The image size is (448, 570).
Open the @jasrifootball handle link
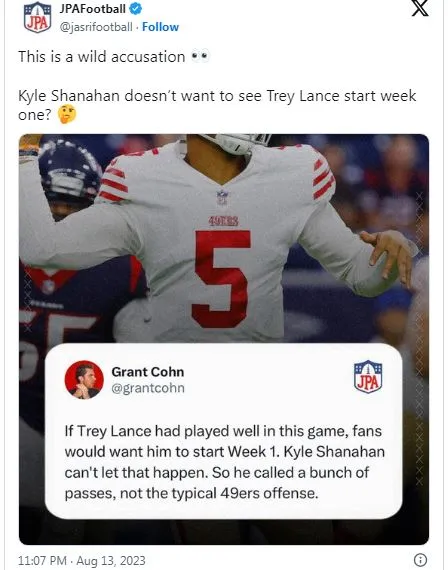click(96, 27)
